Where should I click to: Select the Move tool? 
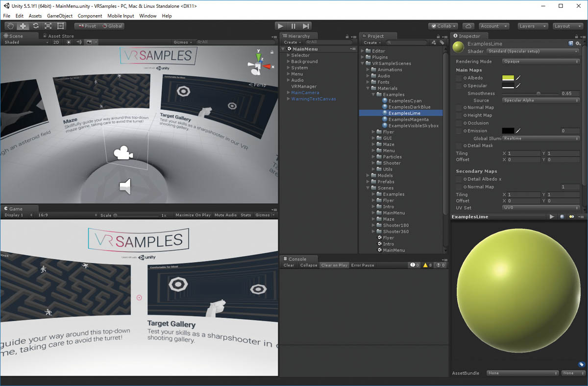[x=23, y=25]
